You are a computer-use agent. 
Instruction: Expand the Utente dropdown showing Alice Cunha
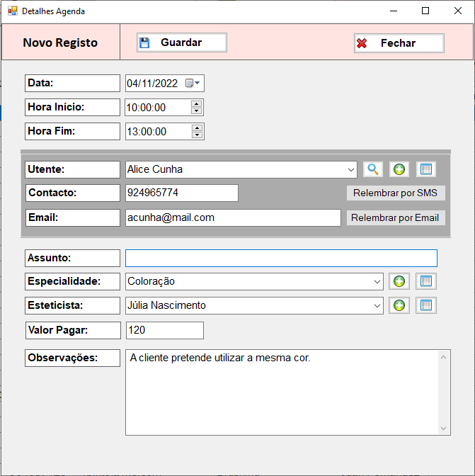[352, 170]
